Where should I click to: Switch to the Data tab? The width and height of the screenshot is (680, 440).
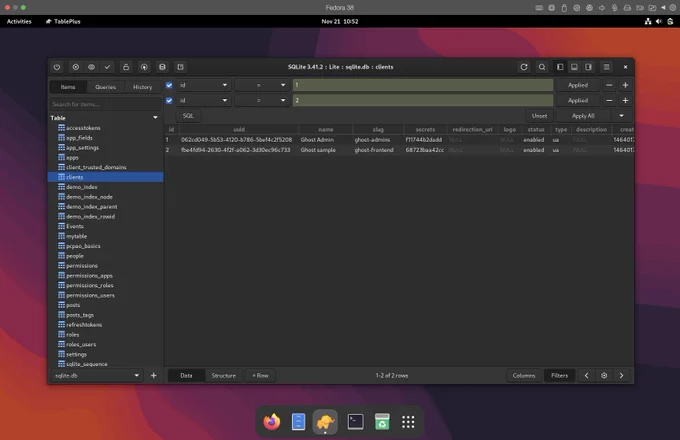click(186, 376)
